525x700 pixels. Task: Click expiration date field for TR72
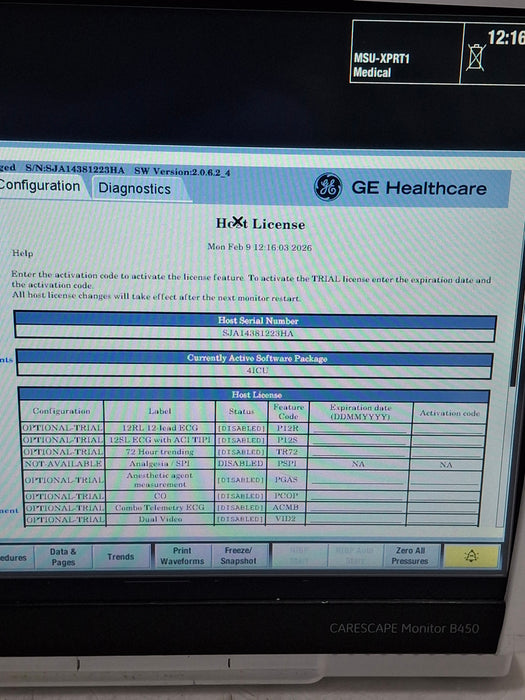click(x=359, y=452)
